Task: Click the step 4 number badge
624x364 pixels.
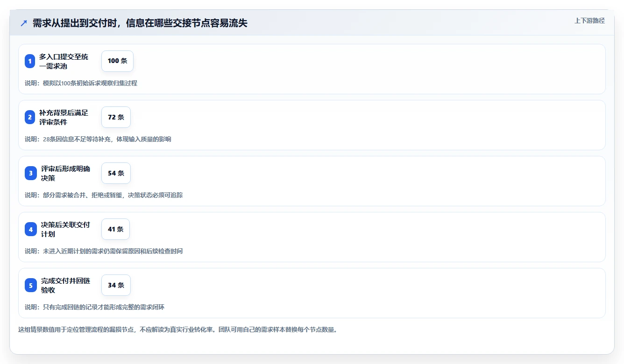Action: coord(31,229)
